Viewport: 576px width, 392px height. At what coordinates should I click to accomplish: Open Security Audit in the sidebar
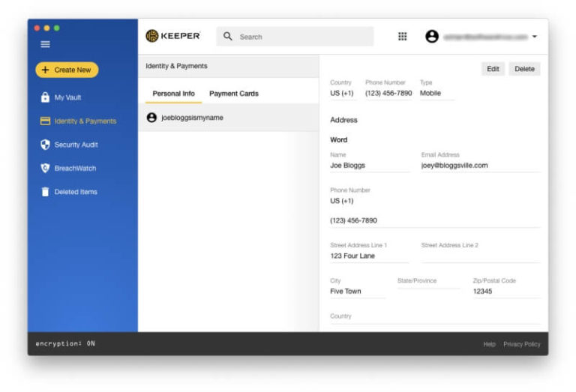[x=76, y=145]
